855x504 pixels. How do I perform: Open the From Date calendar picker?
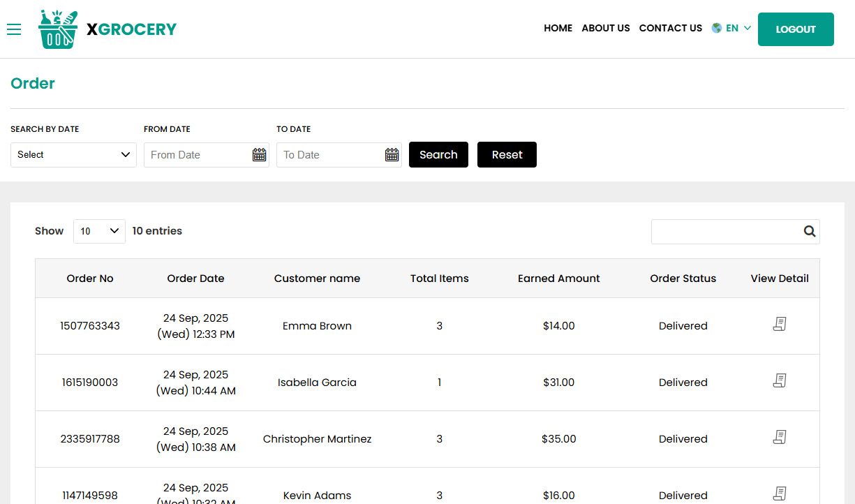pos(259,154)
